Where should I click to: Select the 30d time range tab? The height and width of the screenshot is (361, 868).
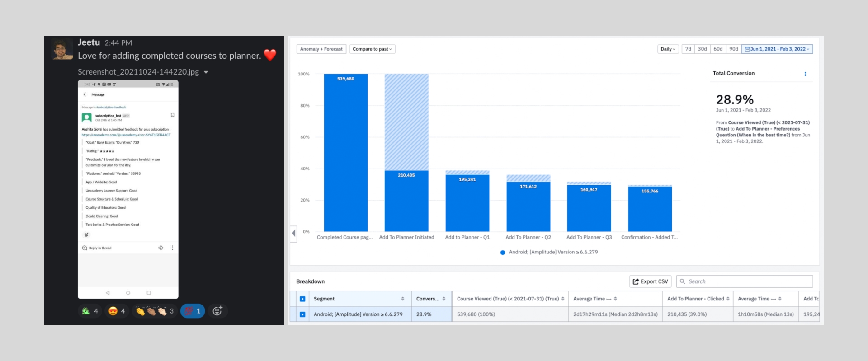702,49
